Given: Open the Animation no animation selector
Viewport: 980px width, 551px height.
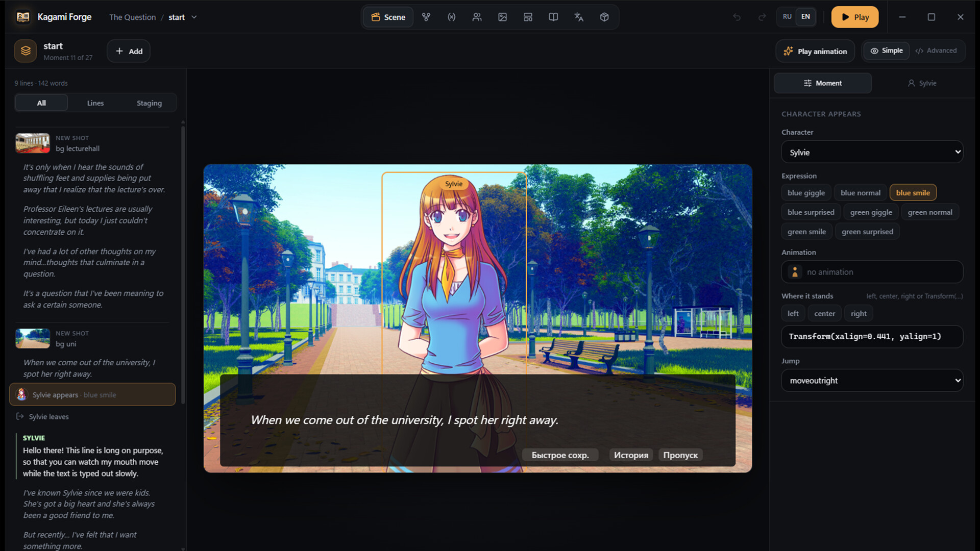Looking at the screenshot, I should point(872,272).
